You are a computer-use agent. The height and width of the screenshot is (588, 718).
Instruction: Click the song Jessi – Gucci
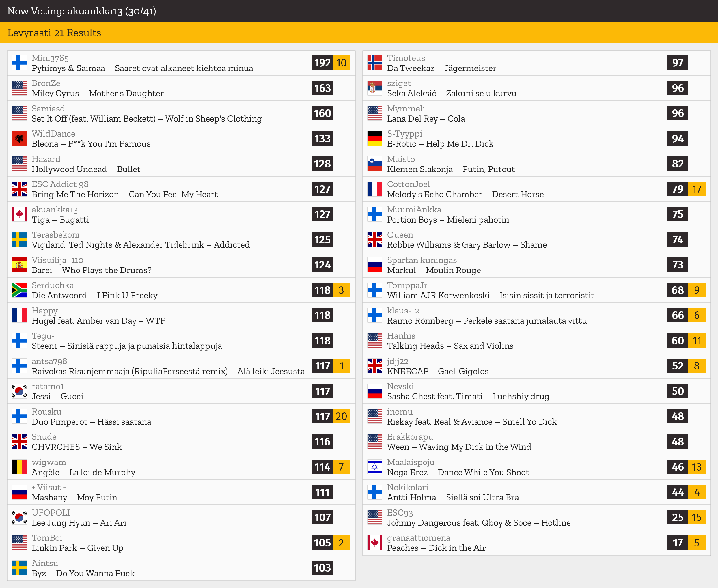tap(57, 396)
